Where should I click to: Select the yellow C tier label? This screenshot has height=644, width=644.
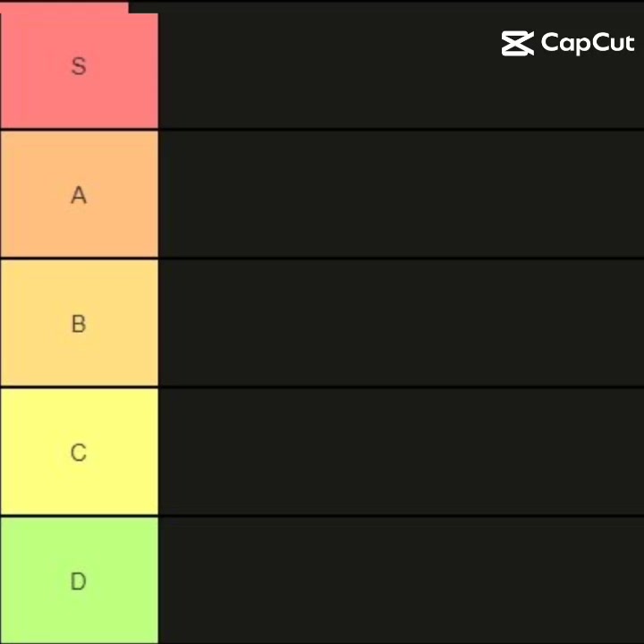tap(80, 452)
